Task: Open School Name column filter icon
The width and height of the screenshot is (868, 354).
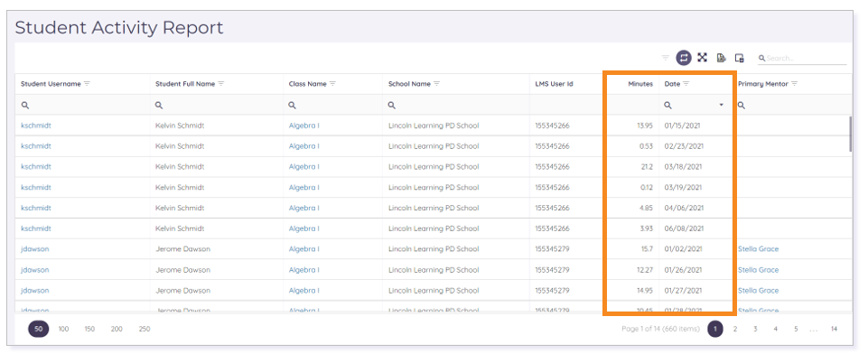Action: click(436, 84)
